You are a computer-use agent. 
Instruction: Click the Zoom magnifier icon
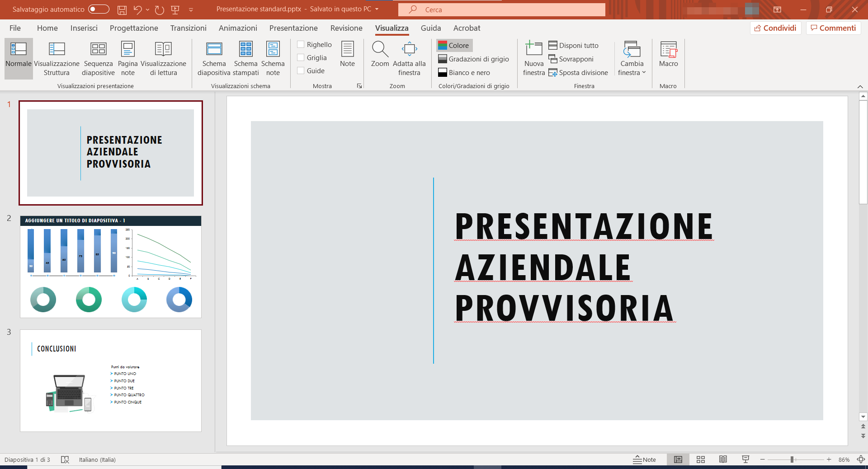pyautogui.click(x=380, y=50)
